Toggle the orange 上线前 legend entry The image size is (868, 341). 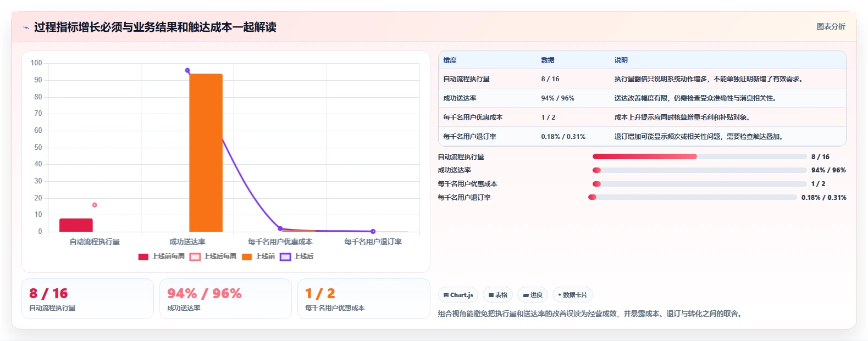click(258, 256)
